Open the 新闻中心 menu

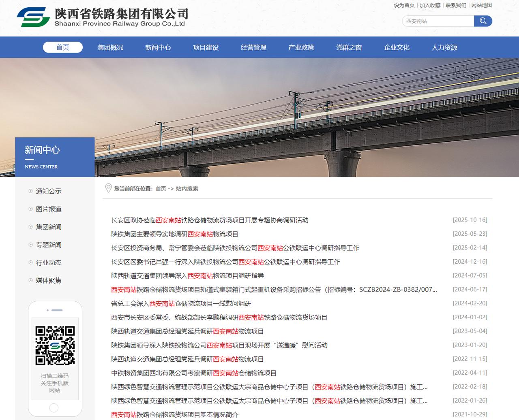[158, 47]
